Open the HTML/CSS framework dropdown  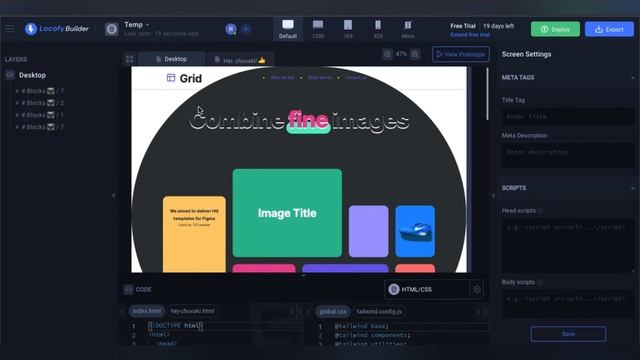click(427, 289)
